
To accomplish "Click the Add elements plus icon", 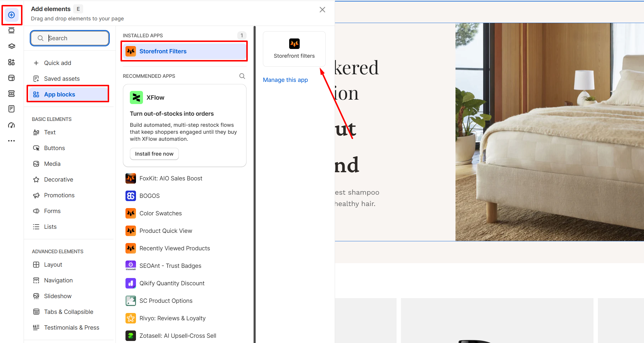I will coord(12,15).
